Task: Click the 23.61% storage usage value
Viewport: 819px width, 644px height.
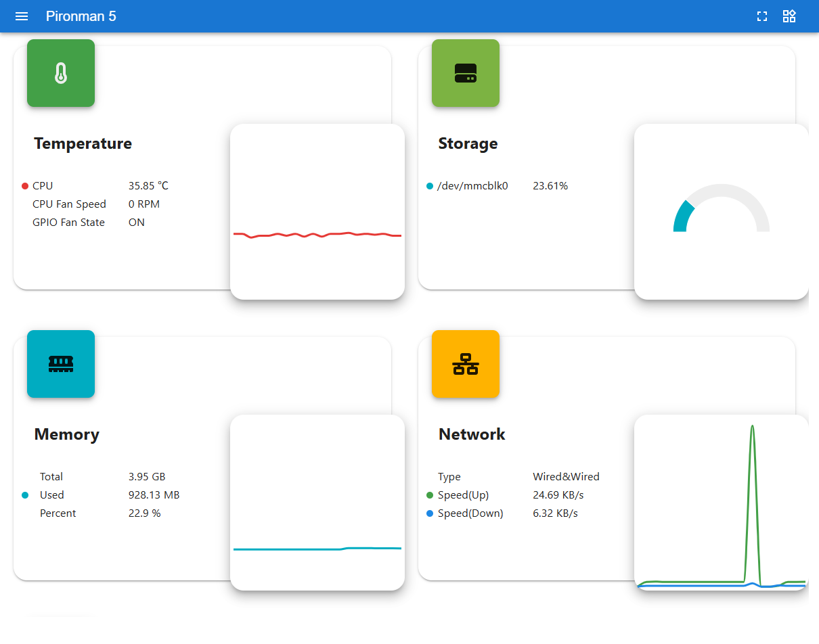Action: click(x=550, y=185)
